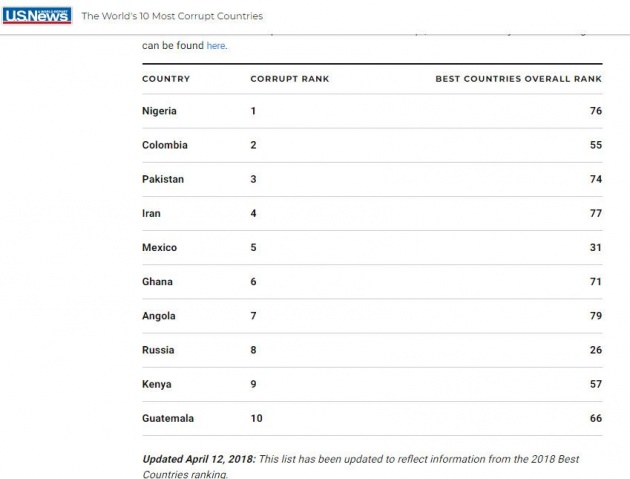This screenshot has width=630, height=479.
Task: Select Angola in the table
Action: click(x=159, y=316)
